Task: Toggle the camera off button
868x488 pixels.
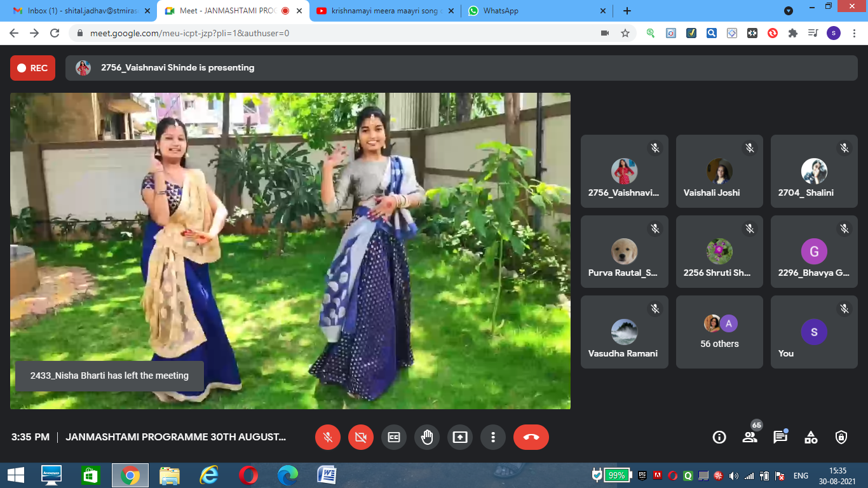Action: [x=361, y=437]
